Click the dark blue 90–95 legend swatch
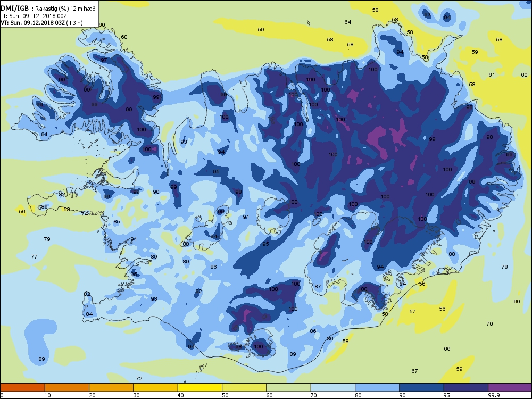Image resolution: width=532 pixels, height=399 pixels. click(422, 387)
